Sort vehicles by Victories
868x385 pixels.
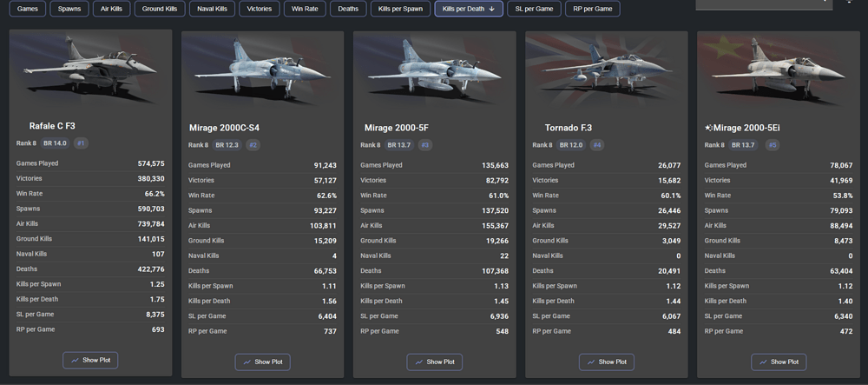click(x=260, y=9)
